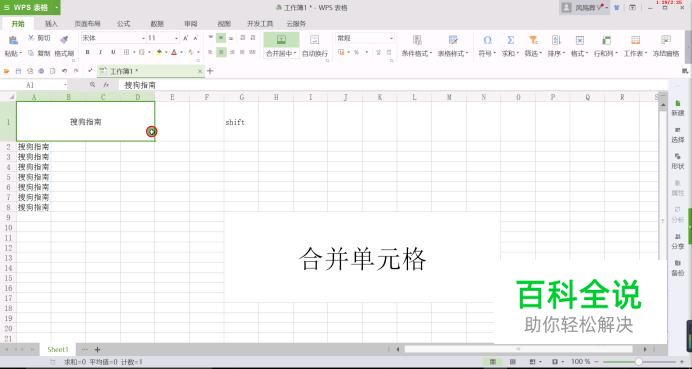
Task: Switch to the 页面布局 Page Layout tab
Action: [x=87, y=23]
